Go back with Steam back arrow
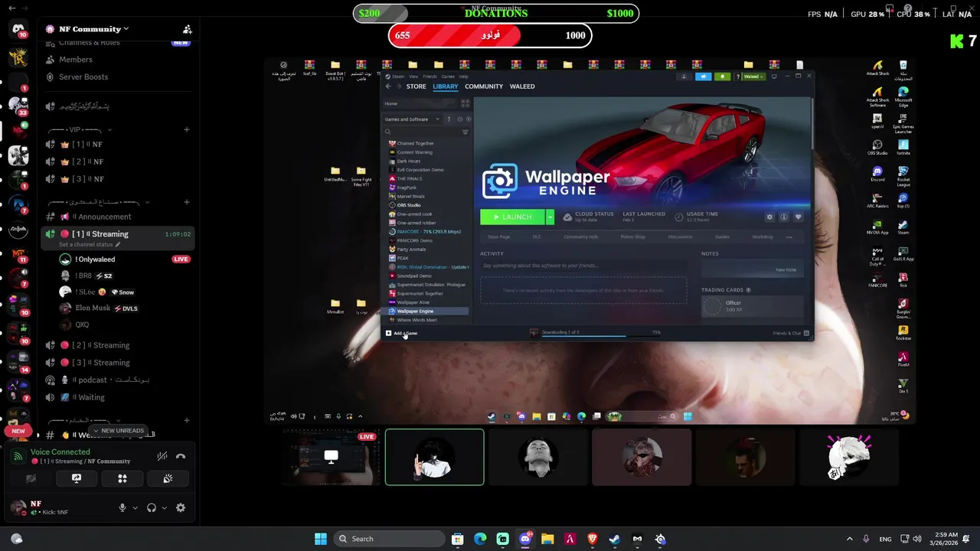The width and height of the screenshot is (980, 551). pos(388,86)
